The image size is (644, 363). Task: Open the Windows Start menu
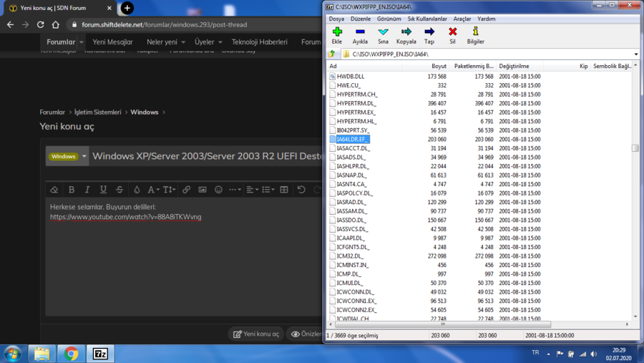coord(12,354)
